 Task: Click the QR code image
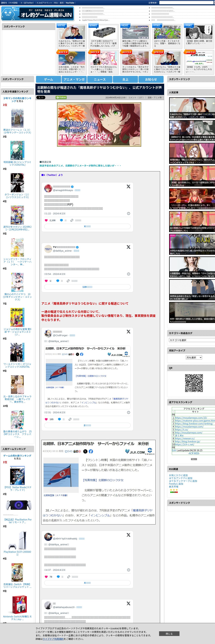click(194, 383)
